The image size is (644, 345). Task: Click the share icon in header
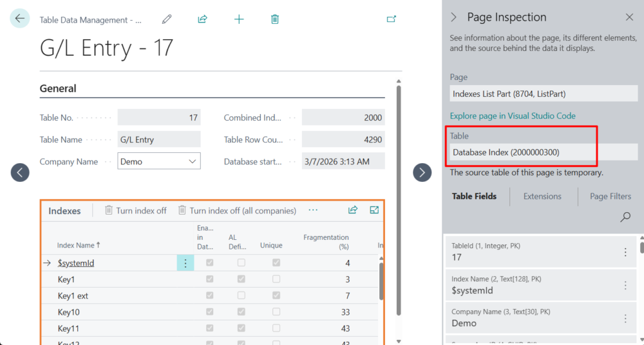pyautogui.click(x=203, y=20)
